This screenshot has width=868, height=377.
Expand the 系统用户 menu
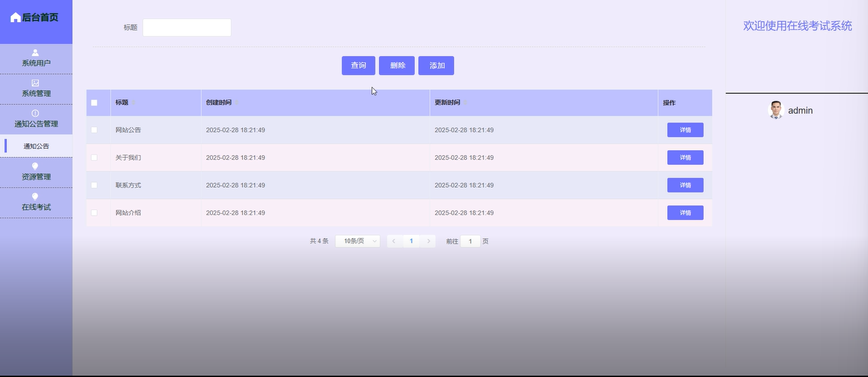[x=36, y=59]
